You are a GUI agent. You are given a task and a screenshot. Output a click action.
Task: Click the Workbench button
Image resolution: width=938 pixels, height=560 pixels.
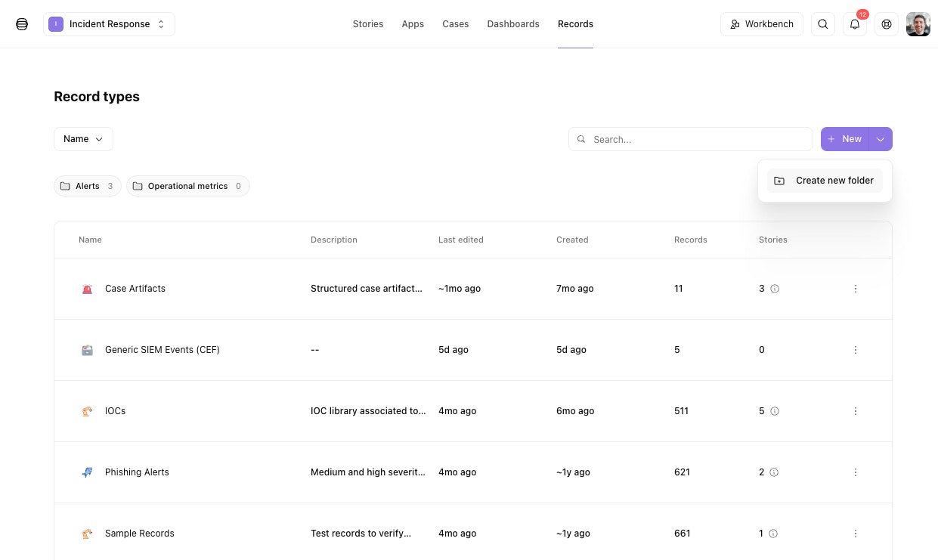point(762,24)
